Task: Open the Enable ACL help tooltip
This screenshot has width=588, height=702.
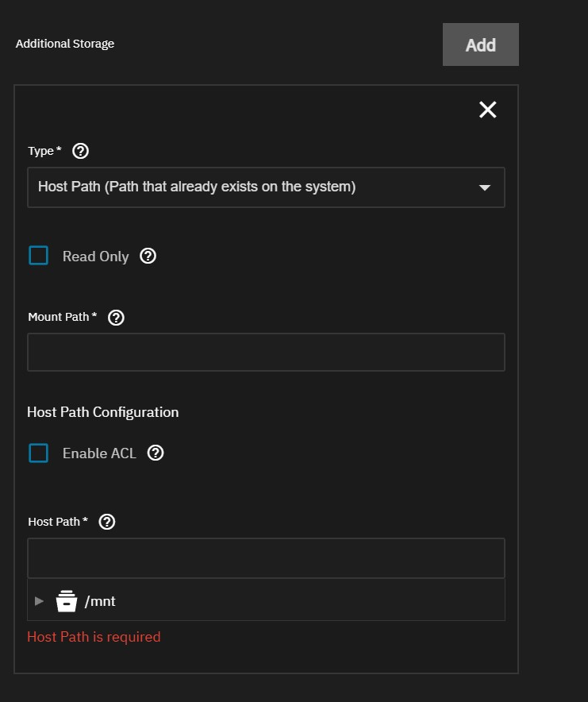Action: pos(156,453)
